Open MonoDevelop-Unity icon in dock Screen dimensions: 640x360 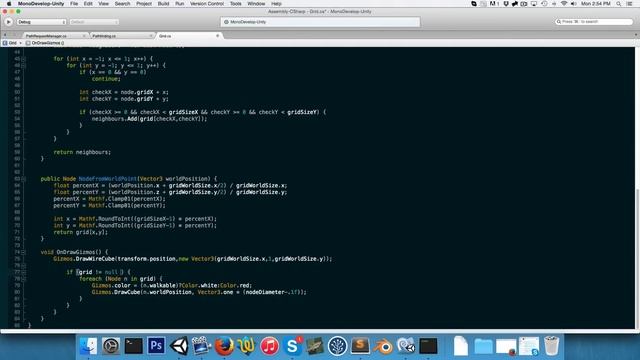(x=406, y=346)
